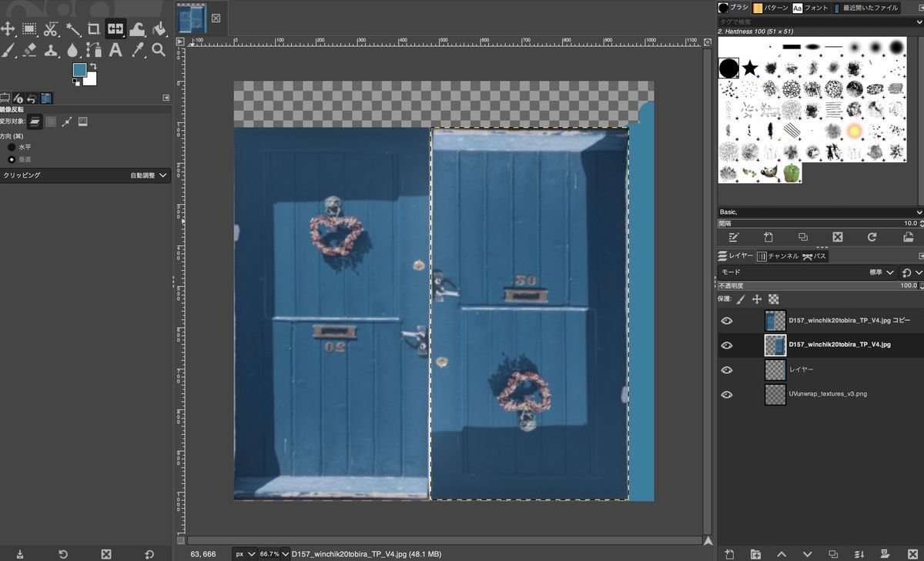Close the open image tab
Viewport: 924px width, 561px height.
[x=216, y=18]
